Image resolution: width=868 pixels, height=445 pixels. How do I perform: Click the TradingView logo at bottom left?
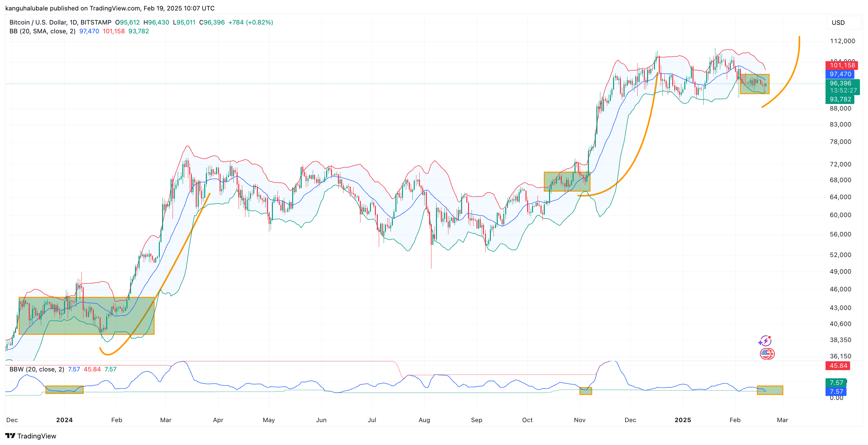pos(31,436)
